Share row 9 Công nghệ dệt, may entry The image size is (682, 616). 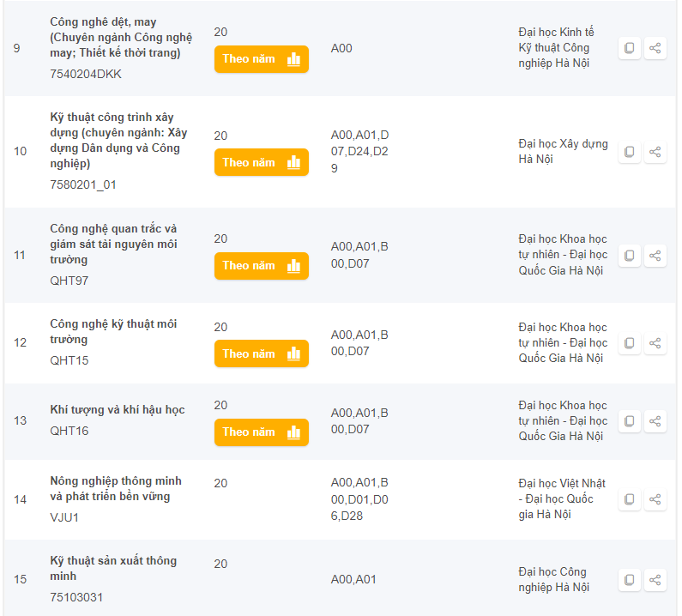pos(655,48)
